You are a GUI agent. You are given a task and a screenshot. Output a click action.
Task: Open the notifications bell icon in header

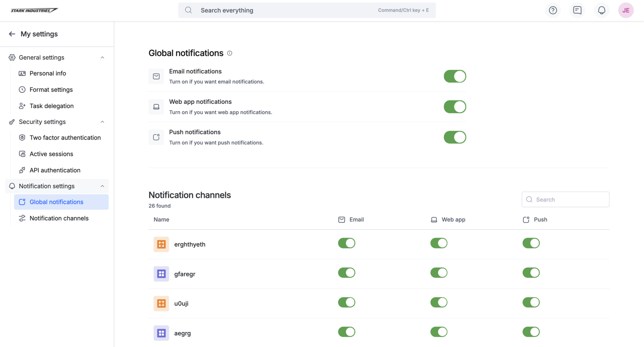tap(601, 10)
